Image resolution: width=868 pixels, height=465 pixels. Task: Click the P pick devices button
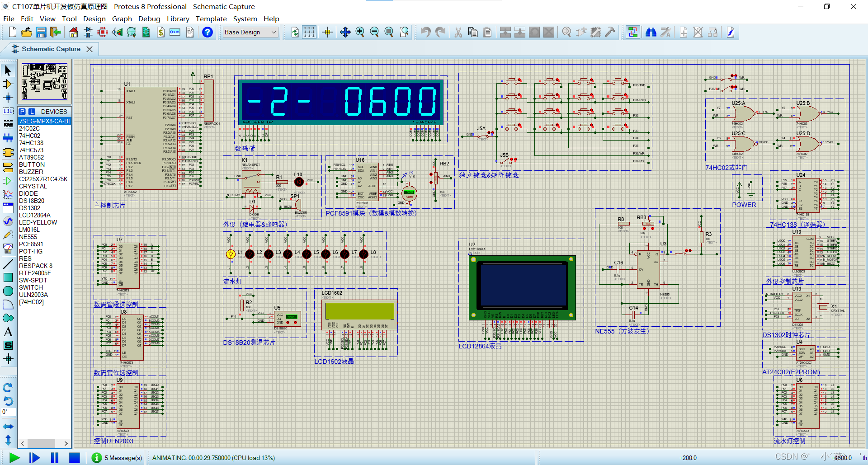coord(22,112)
